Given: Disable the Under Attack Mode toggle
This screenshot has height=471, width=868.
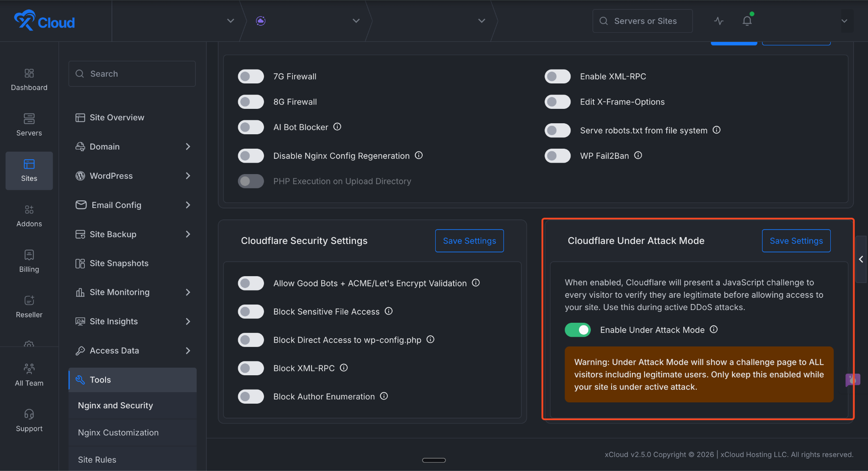Looking at the screenshot, I should click(577, 330).
